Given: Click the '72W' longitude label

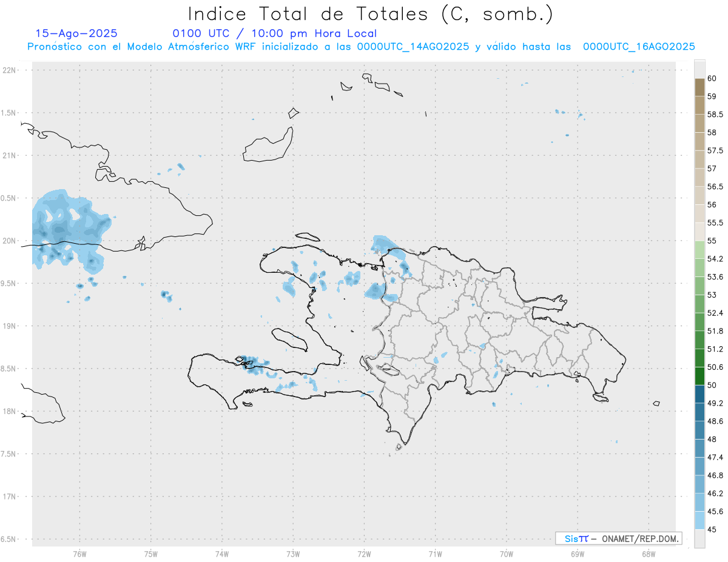Looking at the screenshot, I should (x=364, y=554).
